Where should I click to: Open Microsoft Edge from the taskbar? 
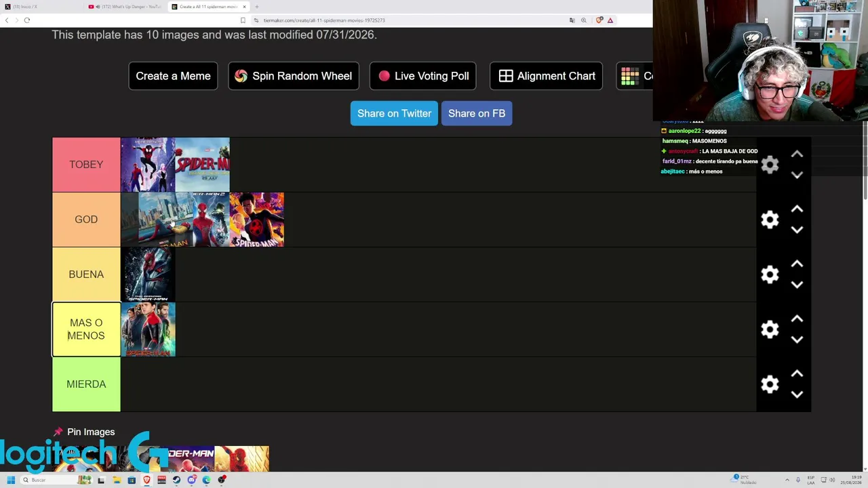point(206,480)
